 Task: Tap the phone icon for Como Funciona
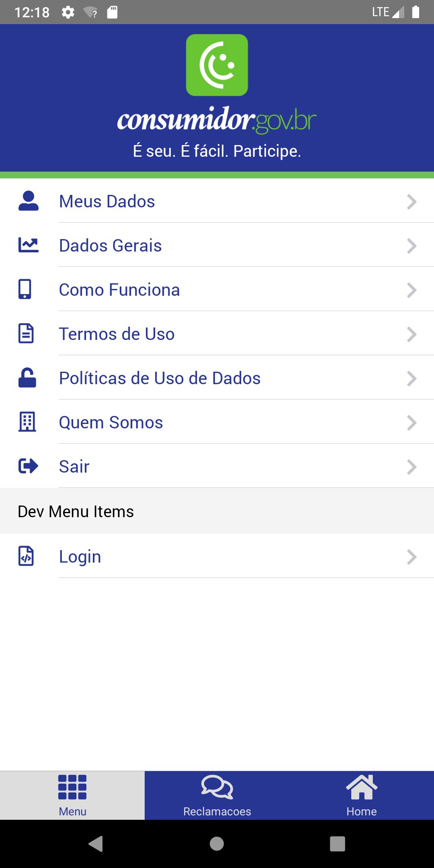[x=25, y=289]
